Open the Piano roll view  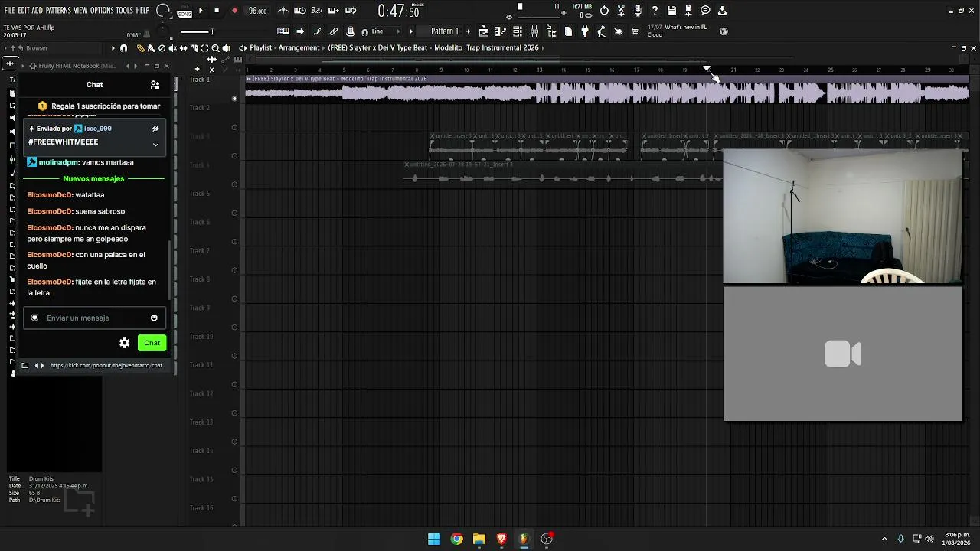click(x=501, y=31)
